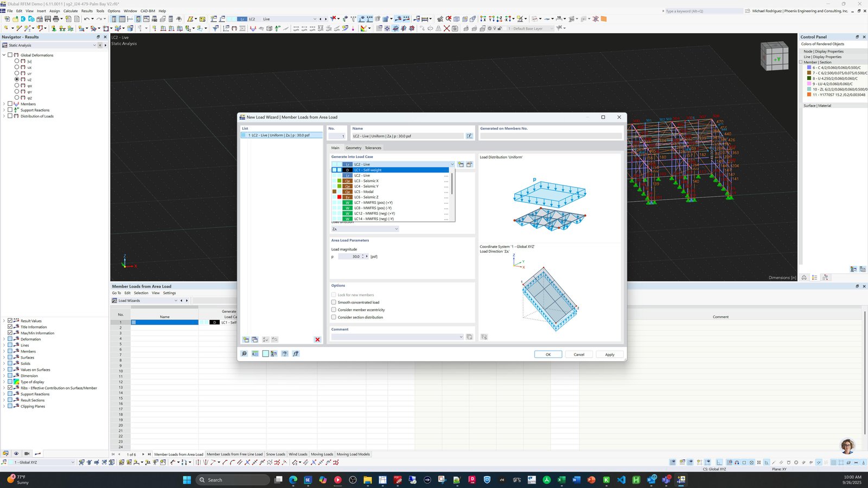Click red delete icon below wizard list
The height and width of the screenshot is (488, 868).
click(x=317, y=339)
